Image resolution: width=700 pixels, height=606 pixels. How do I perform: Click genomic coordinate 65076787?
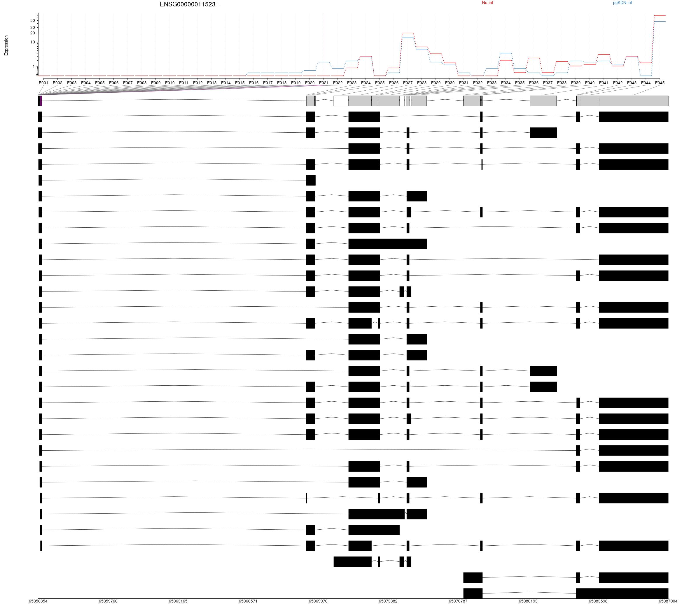tap(458, 601)
